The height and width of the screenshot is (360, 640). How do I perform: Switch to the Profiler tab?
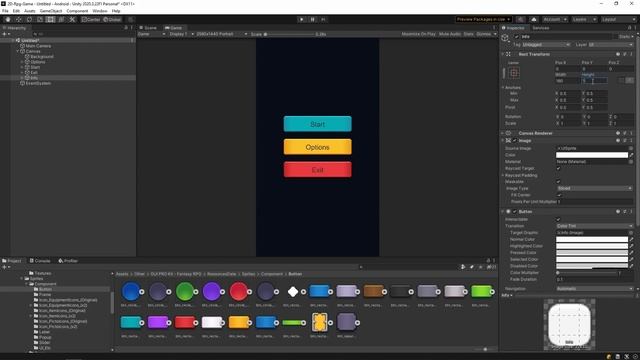(68, 260)
